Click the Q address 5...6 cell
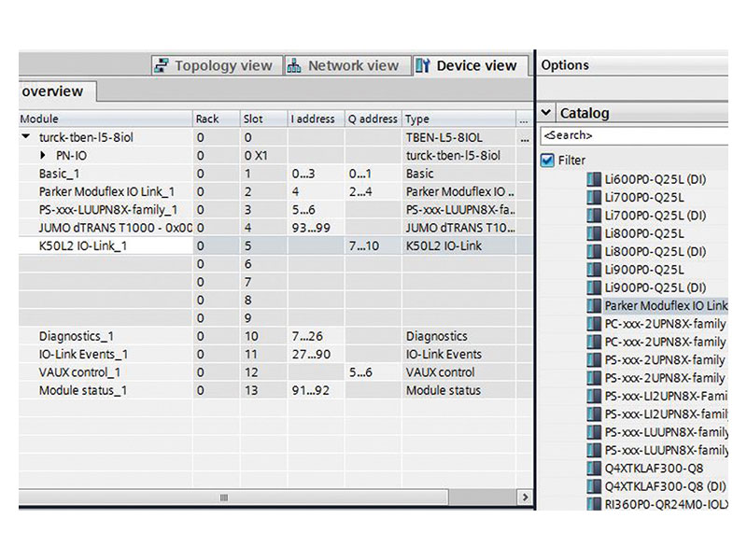 click(373, 372)
